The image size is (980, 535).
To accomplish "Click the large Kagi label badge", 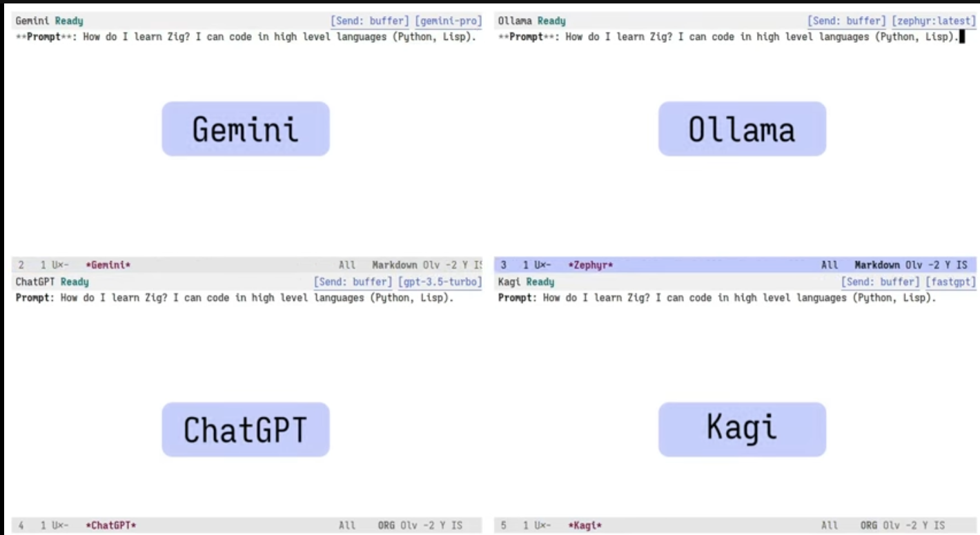I will click(x=742, y=429).
